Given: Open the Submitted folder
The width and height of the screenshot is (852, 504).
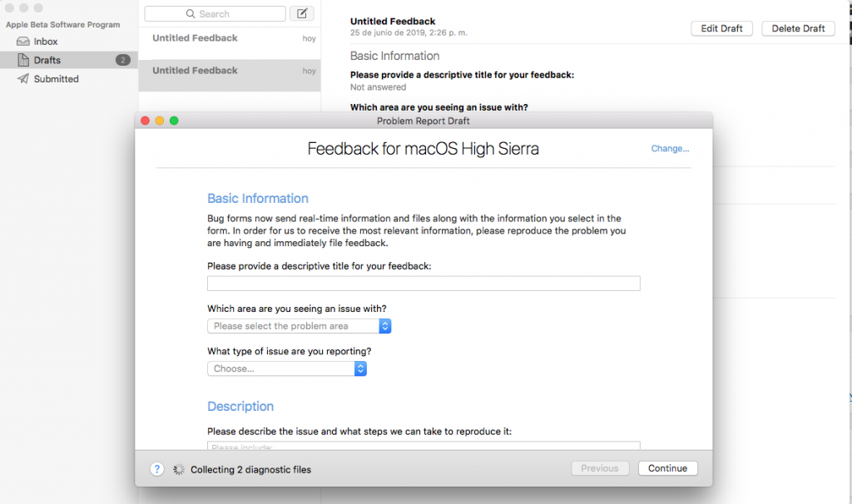Looking at the screenshot, I should pos(69,79).
